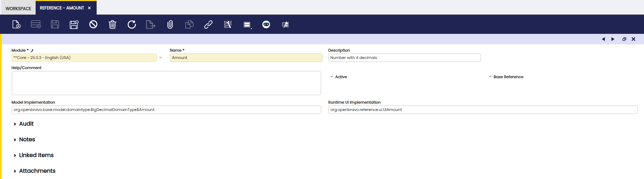Toggle the Active checkbox
This screenshot has height=179, width=644.
coord(332,77)
